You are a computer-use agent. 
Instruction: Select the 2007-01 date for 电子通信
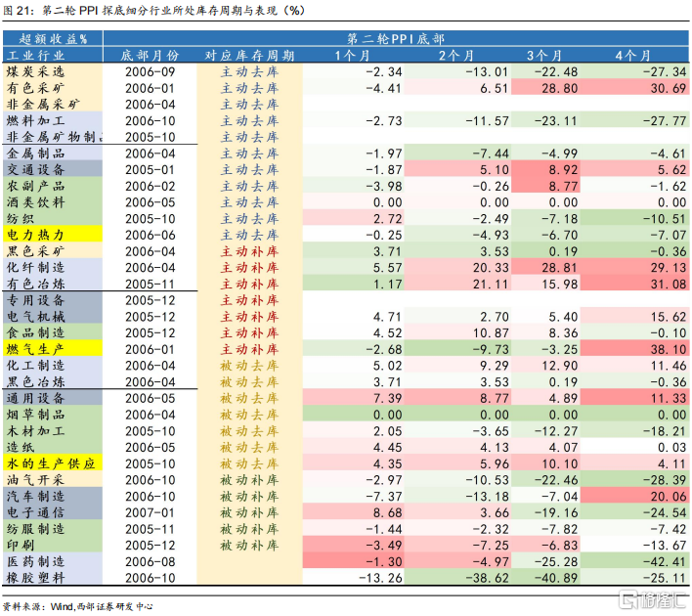151,512
